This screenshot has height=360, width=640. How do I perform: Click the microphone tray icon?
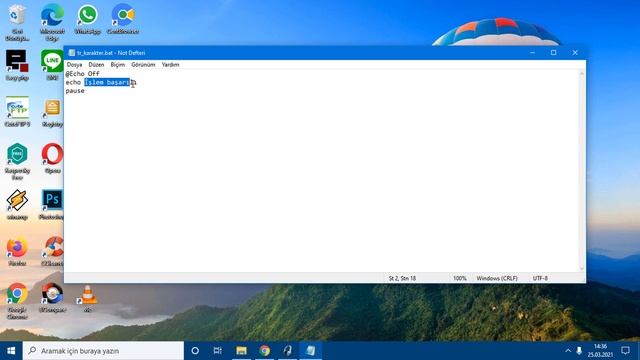[579, 351]
